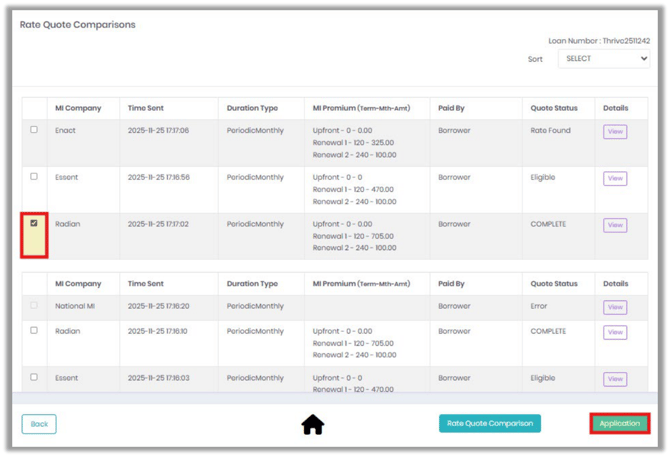
Task: View details for the Enact quote
Action: (x=615, y=132)
